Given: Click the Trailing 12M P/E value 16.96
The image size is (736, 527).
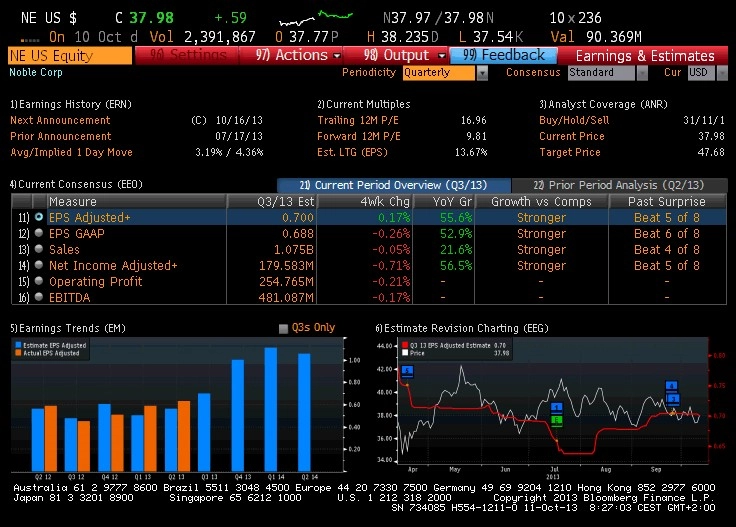Looking at the screenshot, I should 474,120.
